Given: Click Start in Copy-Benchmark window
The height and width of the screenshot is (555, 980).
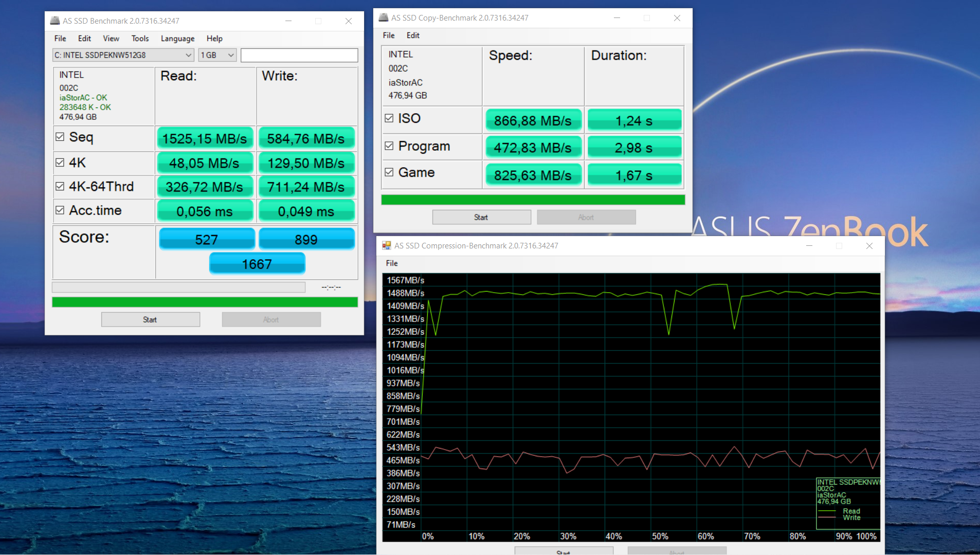Looking at the screenshot, I should [481, 217].
